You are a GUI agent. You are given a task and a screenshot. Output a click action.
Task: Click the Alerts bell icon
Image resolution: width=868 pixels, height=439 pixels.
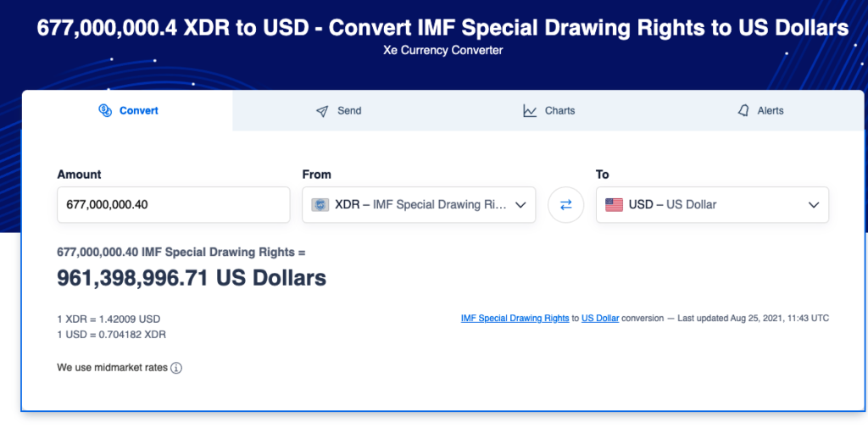(x=743, y=110)
